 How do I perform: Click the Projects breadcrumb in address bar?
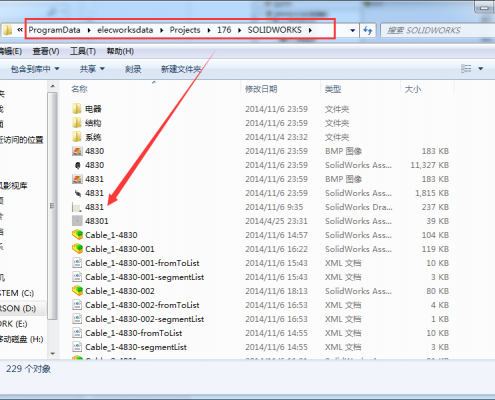[185, 30]
